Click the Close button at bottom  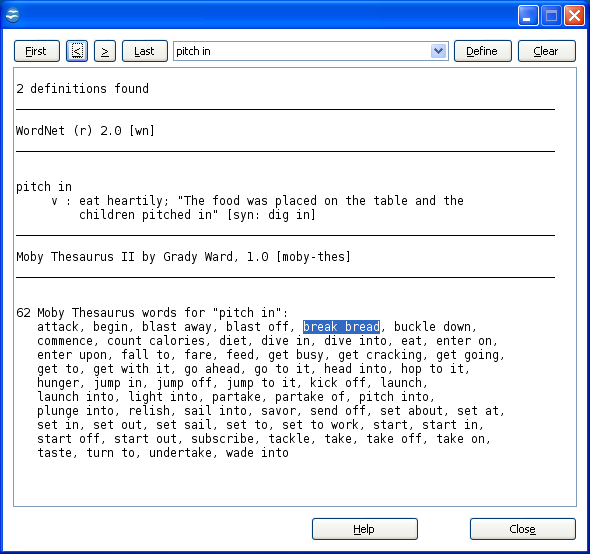pos(523,529)
